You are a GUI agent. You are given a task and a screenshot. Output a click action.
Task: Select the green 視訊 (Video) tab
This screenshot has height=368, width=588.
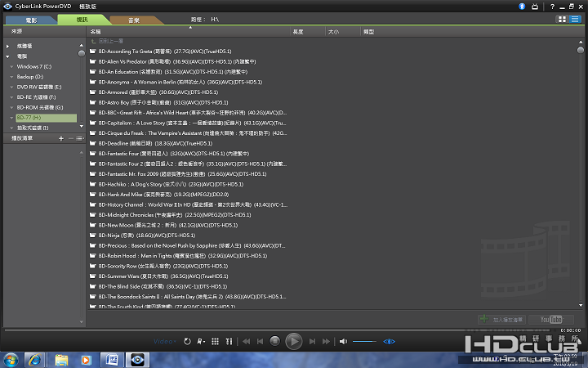click(x=82, y=20)
